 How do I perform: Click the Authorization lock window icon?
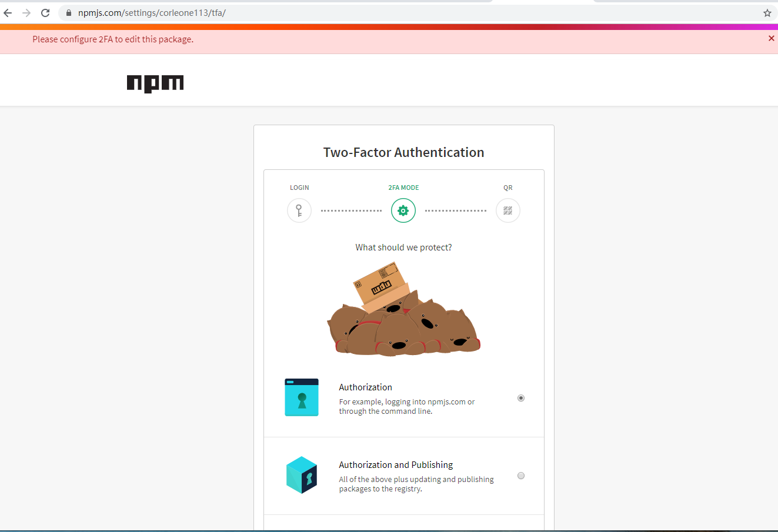(x=302, y=397)
